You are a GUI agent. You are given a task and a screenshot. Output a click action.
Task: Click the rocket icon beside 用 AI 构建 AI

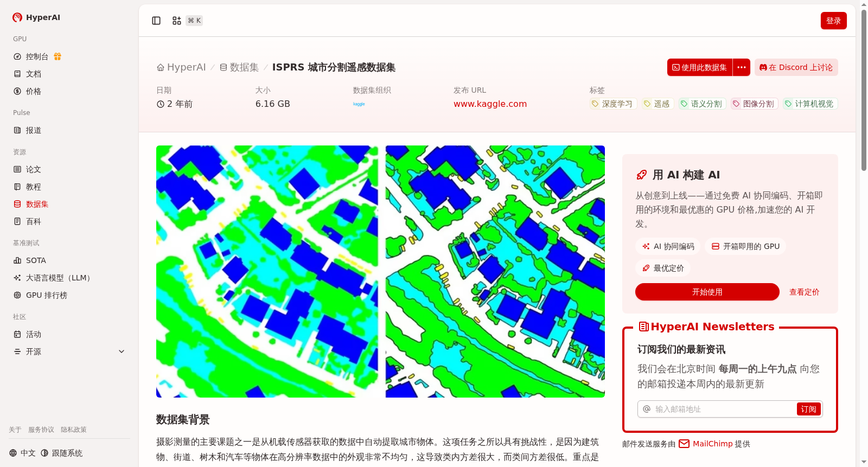tap(642, 175)
